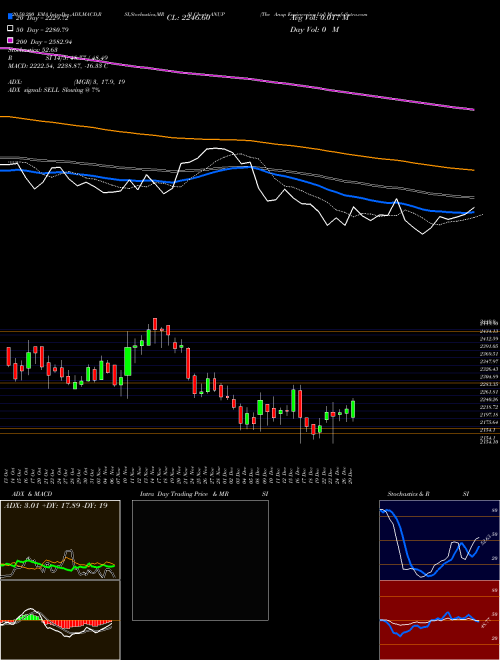The height and width of the screenshot is (660, 500).
Task: Select the '50 Day = 2280.79' legend text
Action: pos(43,30)
